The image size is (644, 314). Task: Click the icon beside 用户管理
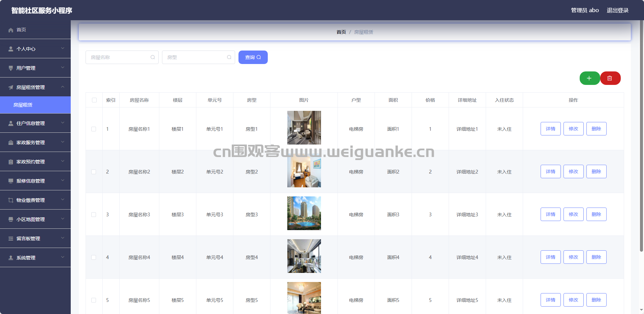point(11,68)
